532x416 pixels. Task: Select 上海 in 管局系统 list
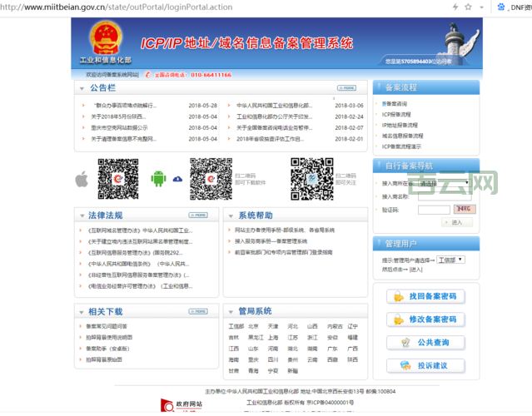(x=273, y=337)
